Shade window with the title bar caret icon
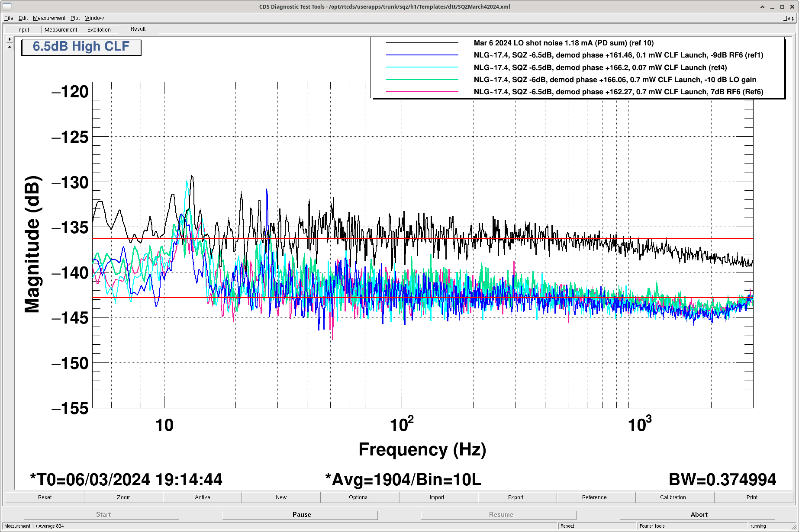 tap(762, 6)
